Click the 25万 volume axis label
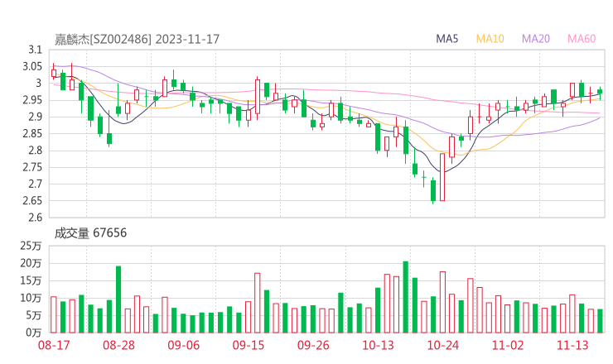The image size is (613, 364). coord(31,246)
